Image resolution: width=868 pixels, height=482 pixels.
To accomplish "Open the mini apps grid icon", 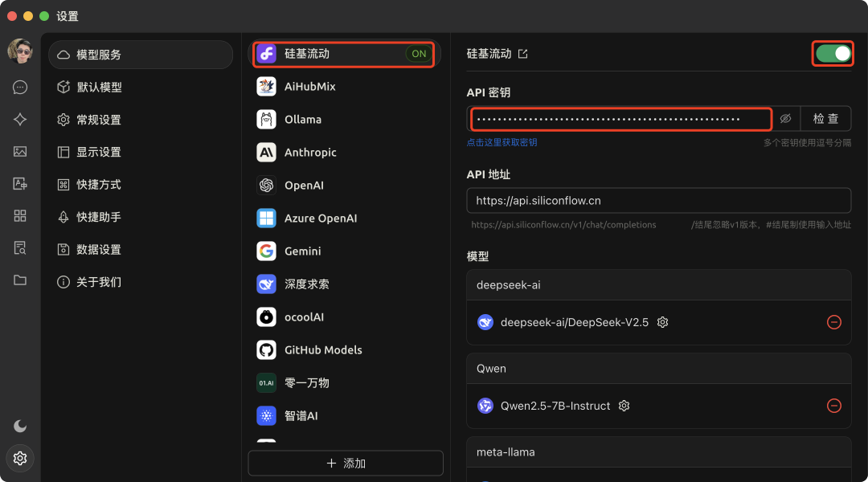I will pyautogui.click(x=20, y=215).
